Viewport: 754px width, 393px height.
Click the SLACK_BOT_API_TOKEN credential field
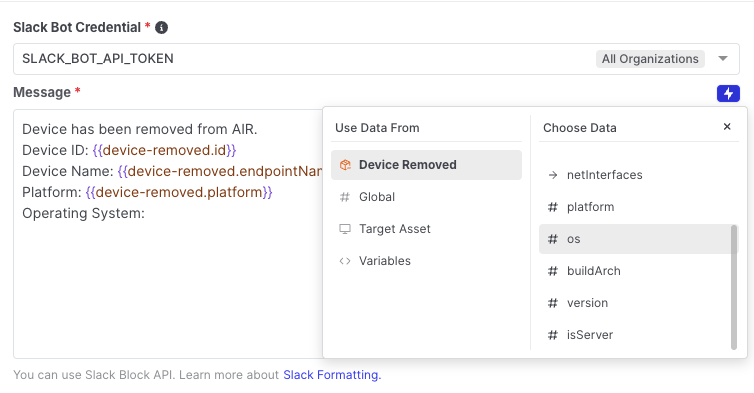[x=376, y=59]
